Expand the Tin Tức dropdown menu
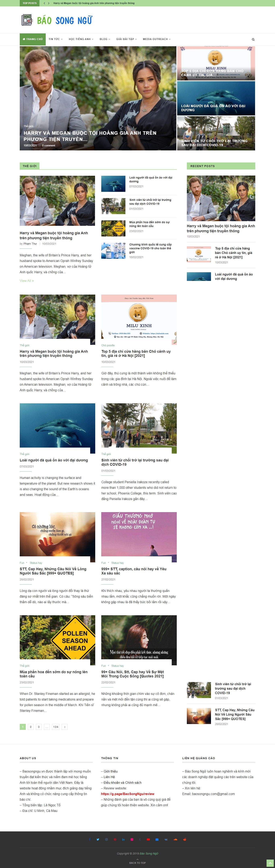The height and width of the screenshot is (868, 275). tap(56, 39)
